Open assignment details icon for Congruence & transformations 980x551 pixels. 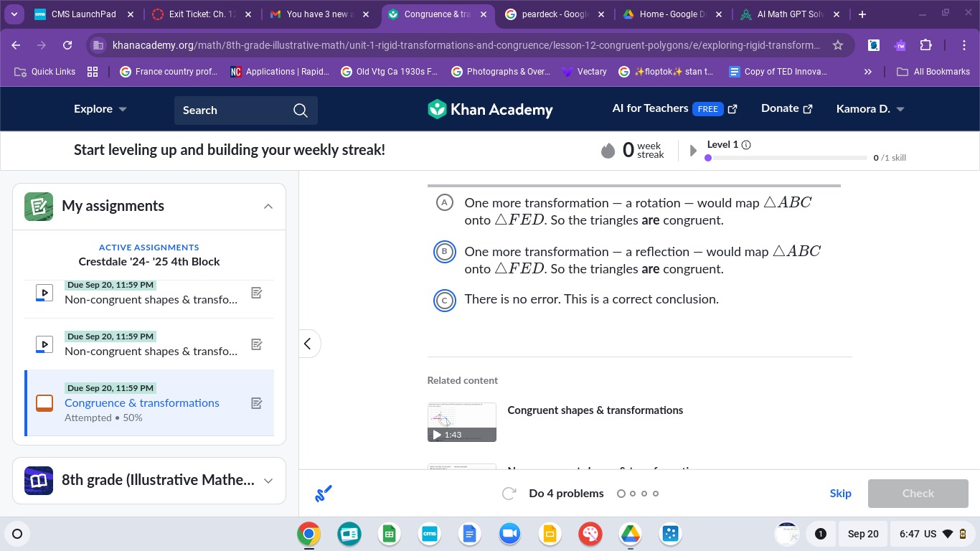[257, 403]
